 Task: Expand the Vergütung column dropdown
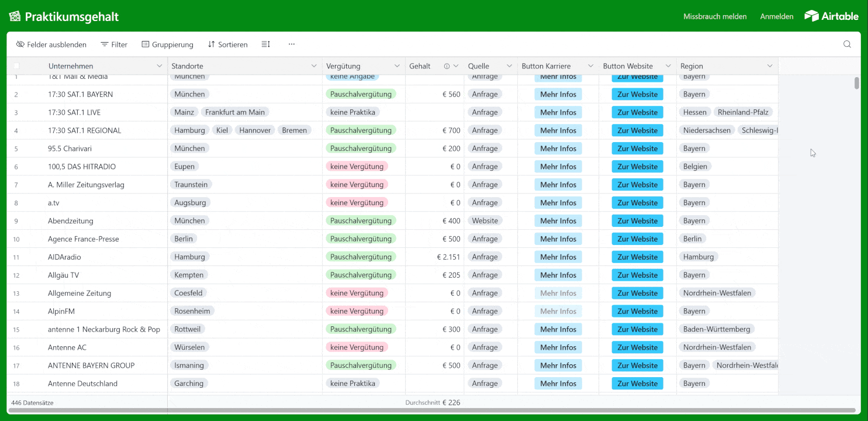[397, 66]
